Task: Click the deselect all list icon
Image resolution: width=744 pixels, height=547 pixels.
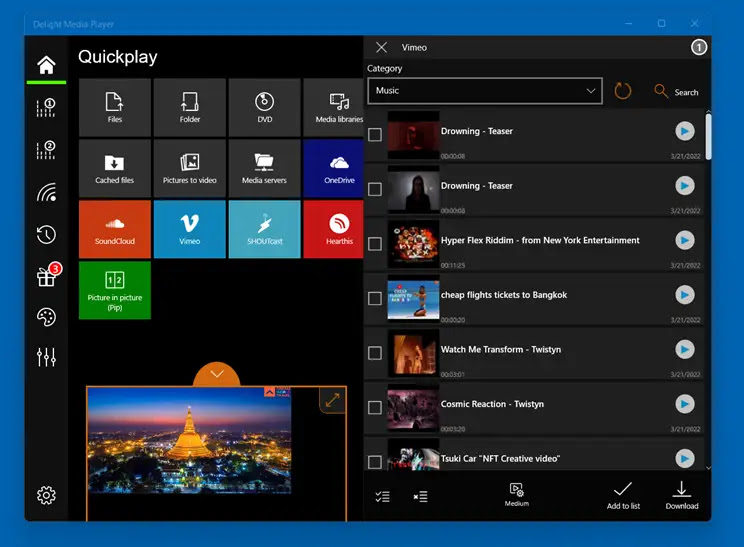Action: (x=420, y=496)
